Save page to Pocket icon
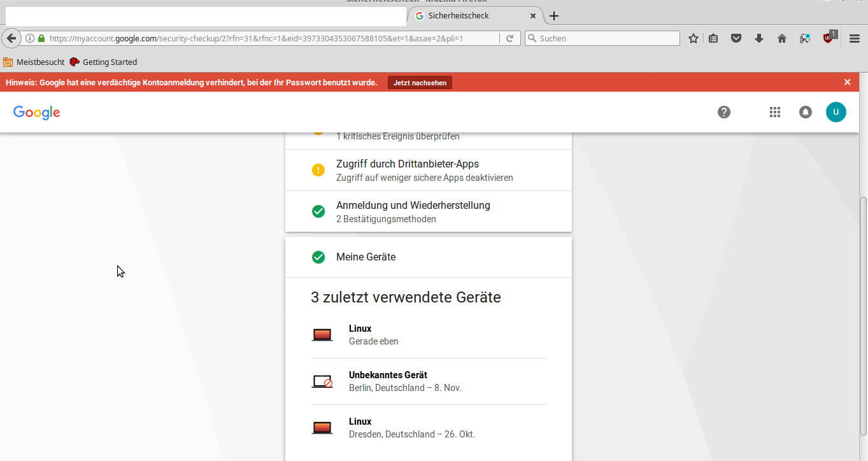868x461 pixels. tap(736, 39)
